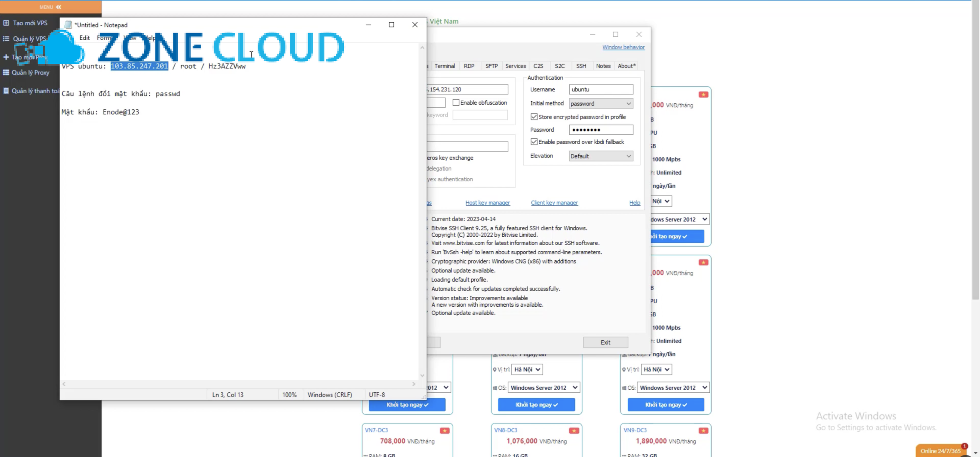Click Khởi tạo ngay behind Notepad status bar
Viewport: 980px width, 457px height.
407,405
